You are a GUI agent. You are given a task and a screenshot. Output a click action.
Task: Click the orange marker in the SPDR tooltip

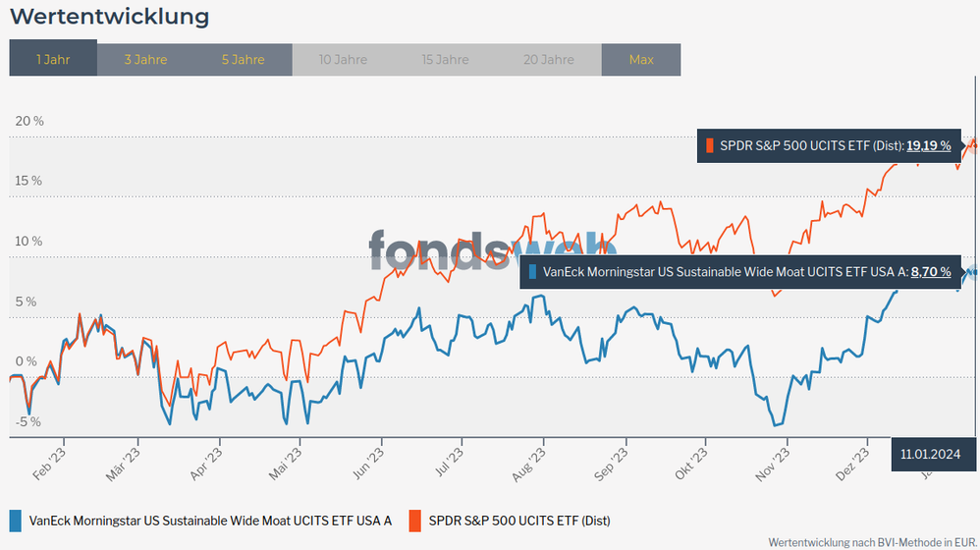710,146
